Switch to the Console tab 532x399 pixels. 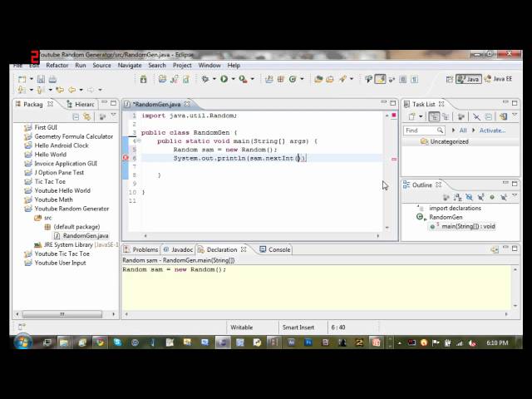pyautogui.click(x=275, y=249)
